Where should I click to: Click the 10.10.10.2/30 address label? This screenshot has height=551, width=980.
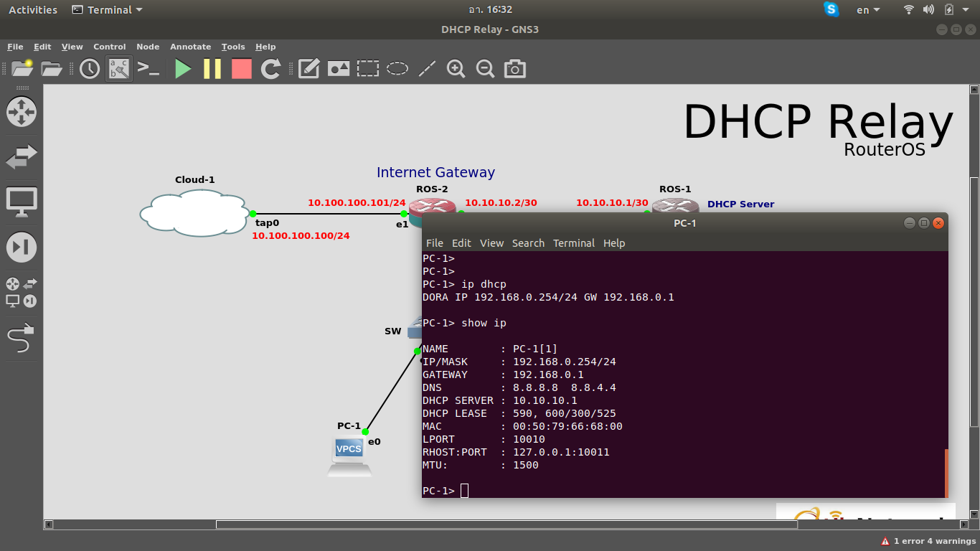[501, 202]
